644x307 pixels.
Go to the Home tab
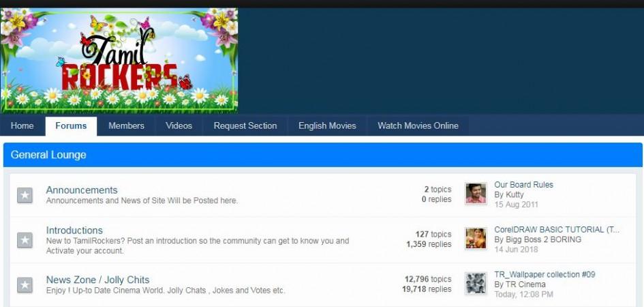[22, 126]
